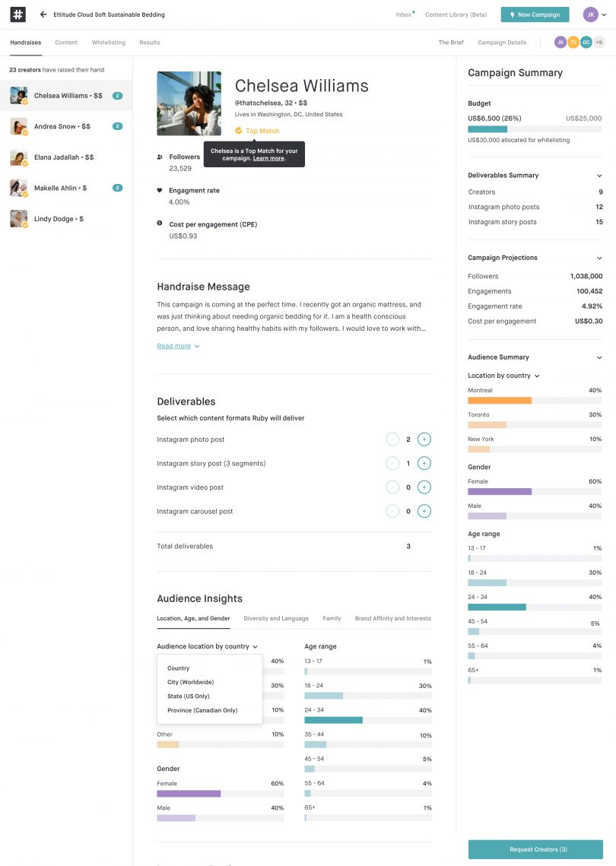
Task: Click the Followers people icon
Action: pos(160,157)
